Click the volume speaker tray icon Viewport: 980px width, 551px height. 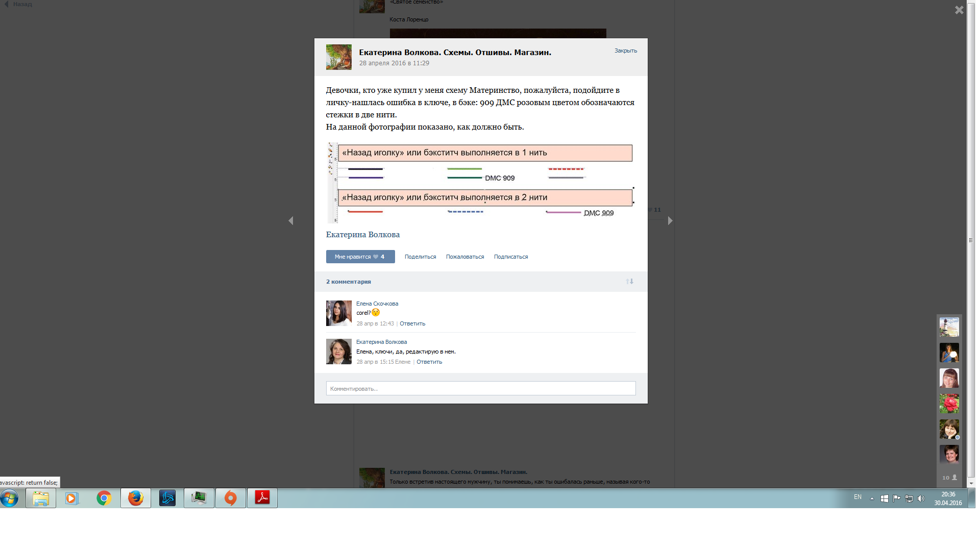(921, 498)
